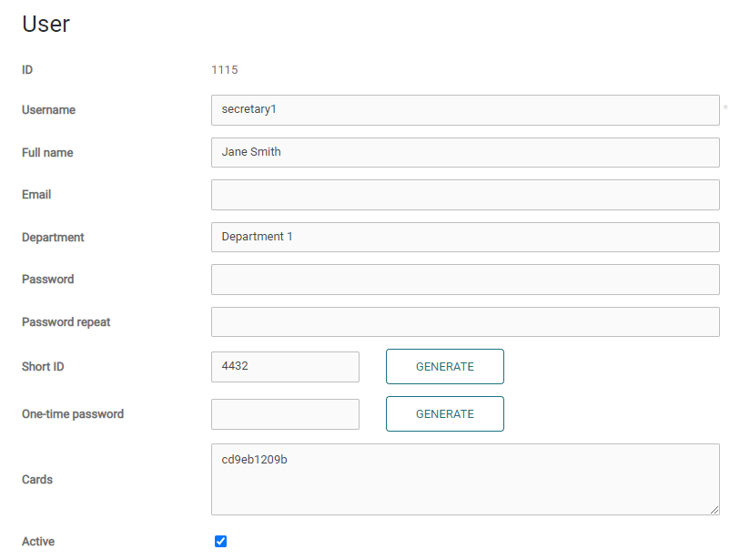750x560 pixels.
Task: Click the One-time password input box
Action: tap(285, 414)
